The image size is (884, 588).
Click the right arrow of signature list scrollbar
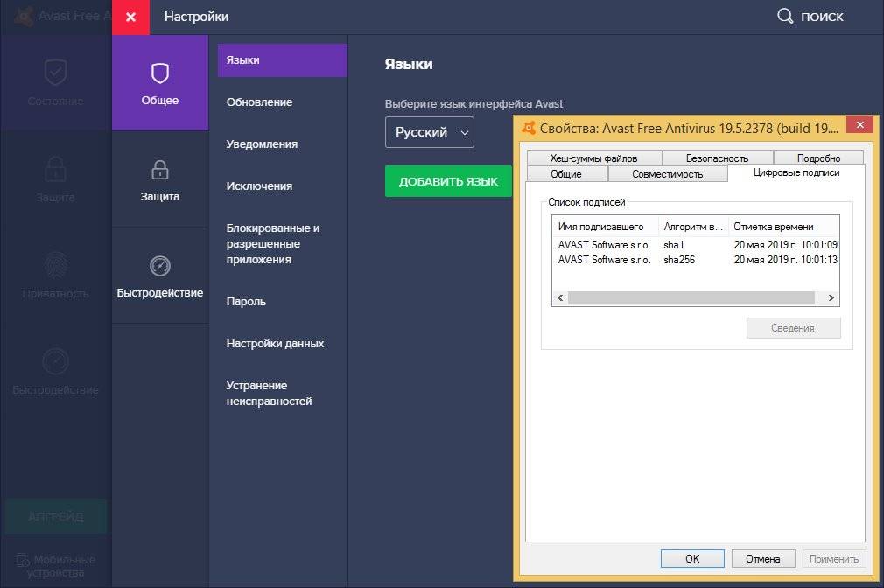click(831, 297)
